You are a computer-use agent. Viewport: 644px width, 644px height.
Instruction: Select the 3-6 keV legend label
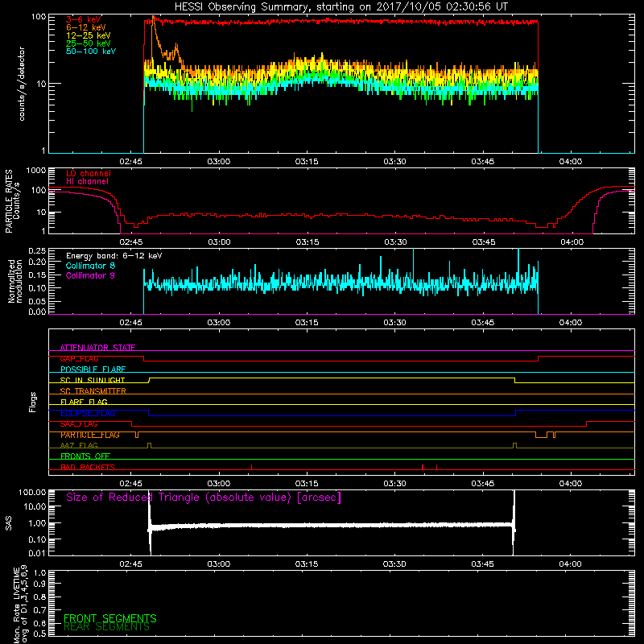tap(83, 19)
